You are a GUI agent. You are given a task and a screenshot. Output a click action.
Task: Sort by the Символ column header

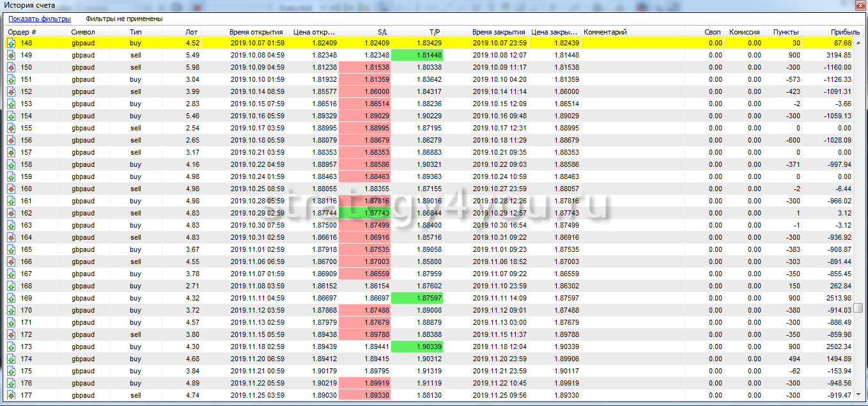[83, 32]
